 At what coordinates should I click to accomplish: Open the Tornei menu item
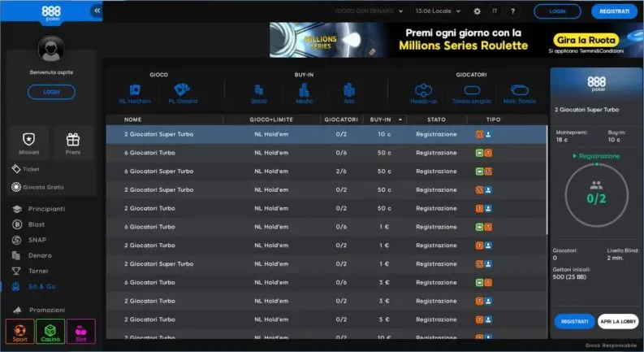tap(30, 271)
